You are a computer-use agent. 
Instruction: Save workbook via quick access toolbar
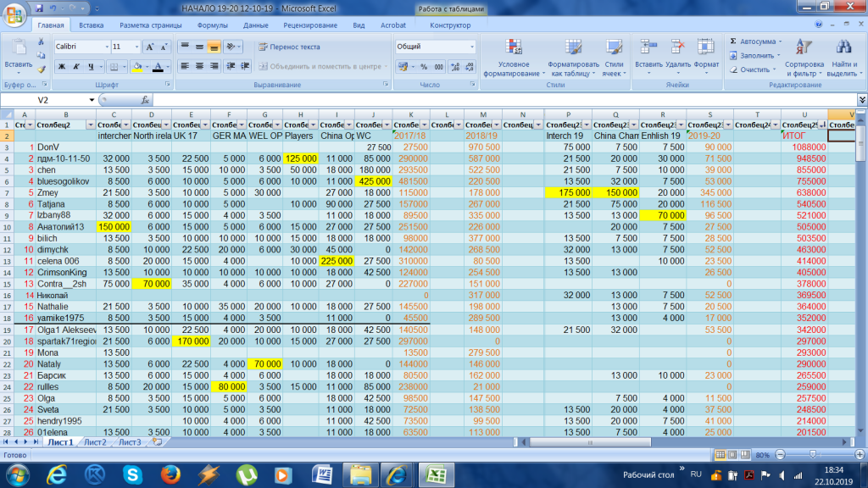(39, 8)
